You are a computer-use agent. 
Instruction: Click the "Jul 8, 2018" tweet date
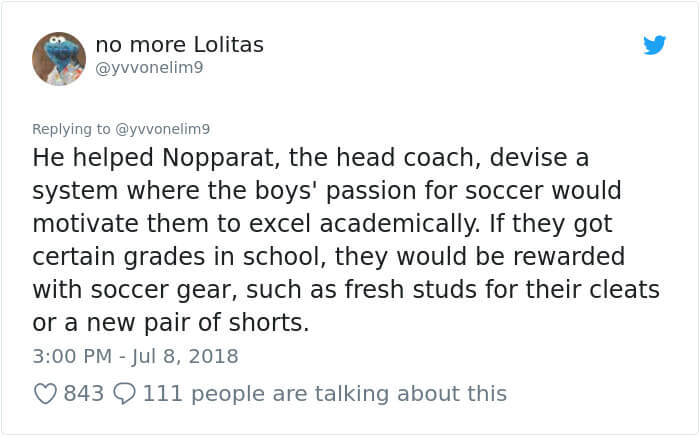coord(190,356)
